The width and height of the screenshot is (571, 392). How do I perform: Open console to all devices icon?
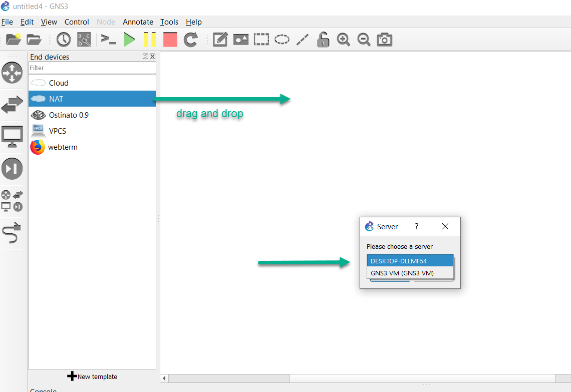pyautogui.click(x=108, y=40)
